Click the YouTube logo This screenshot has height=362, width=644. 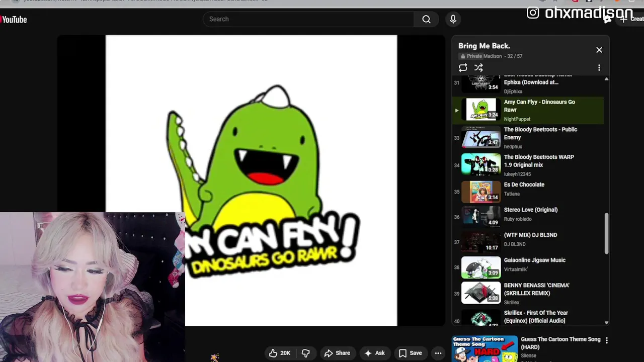[14, 20]
